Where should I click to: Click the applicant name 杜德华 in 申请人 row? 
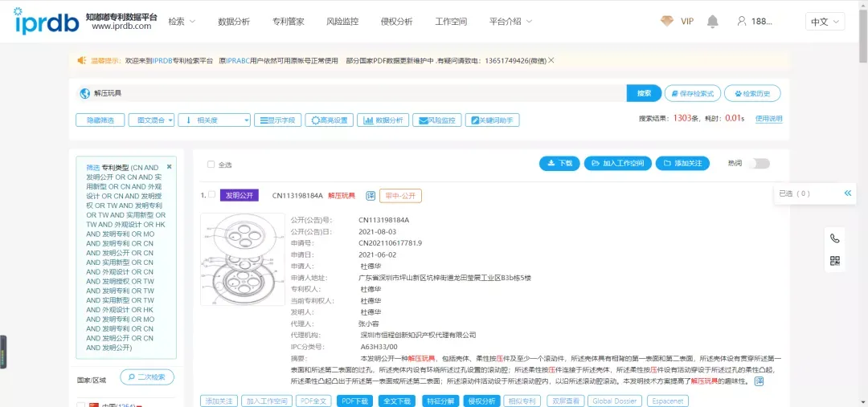pyautogui.click(x=371, y=266)
